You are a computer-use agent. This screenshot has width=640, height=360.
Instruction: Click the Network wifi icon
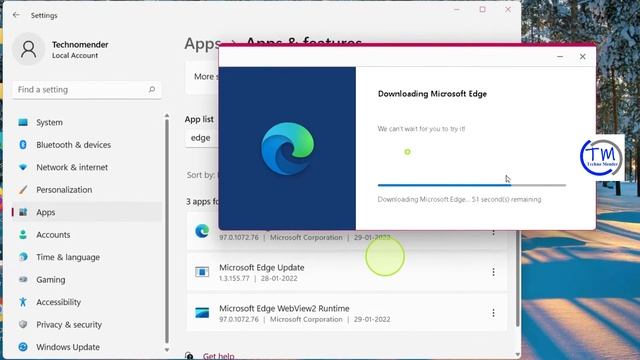point(23,167)
